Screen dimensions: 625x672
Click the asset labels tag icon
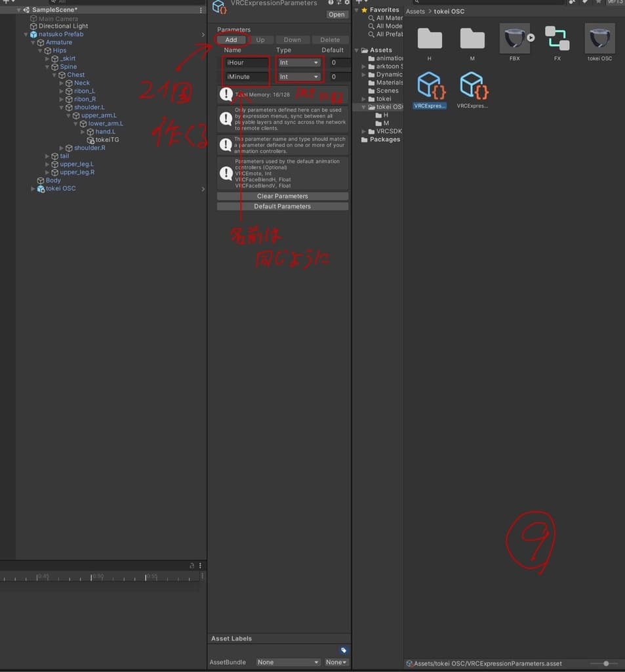(x=344, y=650)
